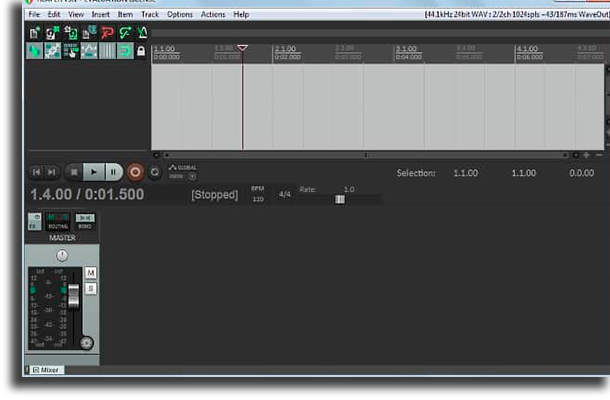The image size is (610, 400).
Task: Open the View menu
Action: point(76,14)
